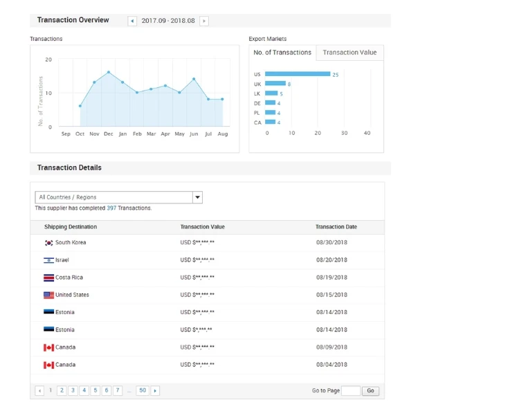Click the next date range arrow

pos(204,21)
